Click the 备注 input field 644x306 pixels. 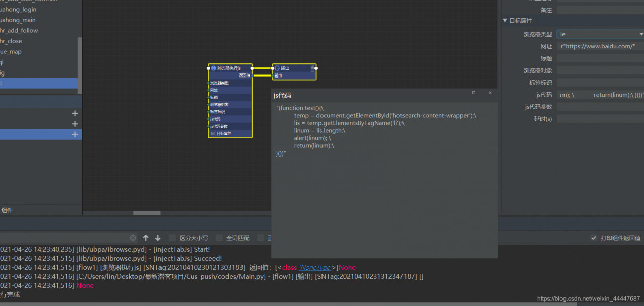coord(600,10)
